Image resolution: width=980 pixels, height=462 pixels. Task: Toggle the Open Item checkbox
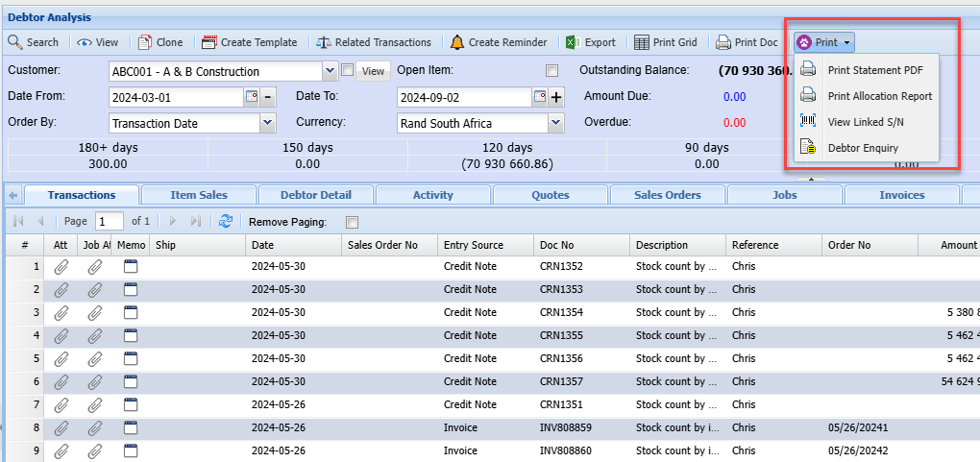pyautogui.click(x=551, y=71)
